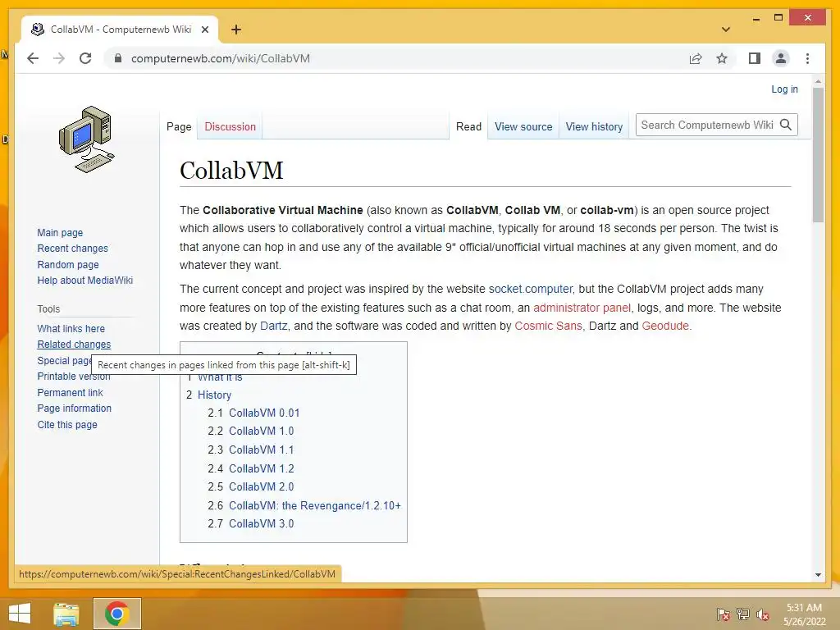The height and width of the screenshot is (630, 840).
Task: Open Help about MediaWiki link
Action: 84,281
